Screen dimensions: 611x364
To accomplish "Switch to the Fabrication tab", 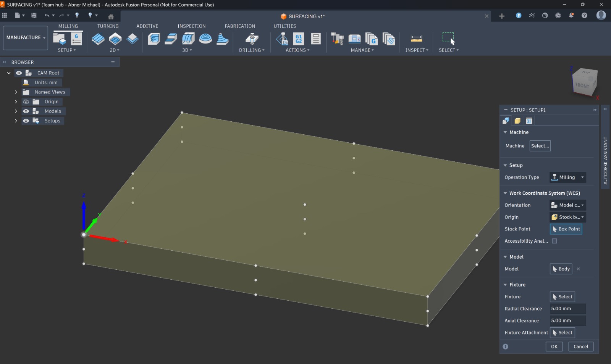I will pyautogui.click(x=240, y=26).
